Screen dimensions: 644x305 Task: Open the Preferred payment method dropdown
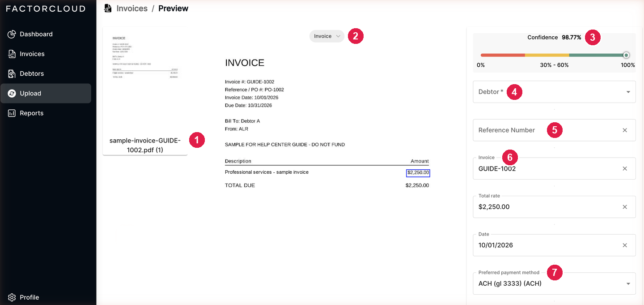554,284
